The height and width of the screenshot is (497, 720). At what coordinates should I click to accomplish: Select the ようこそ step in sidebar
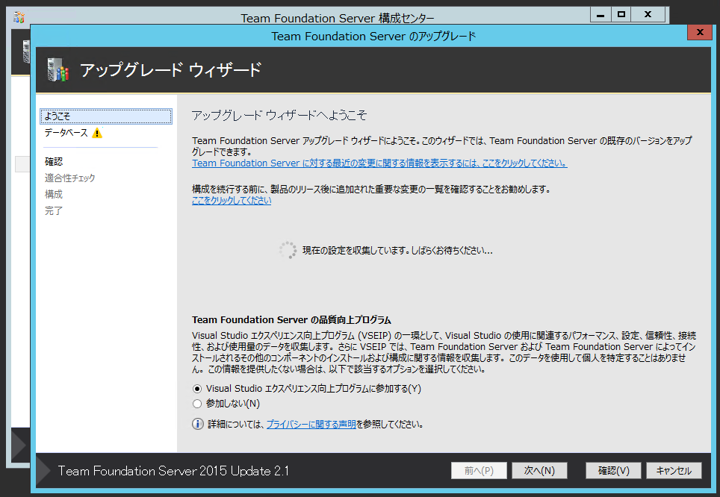[x=106, y=116]
